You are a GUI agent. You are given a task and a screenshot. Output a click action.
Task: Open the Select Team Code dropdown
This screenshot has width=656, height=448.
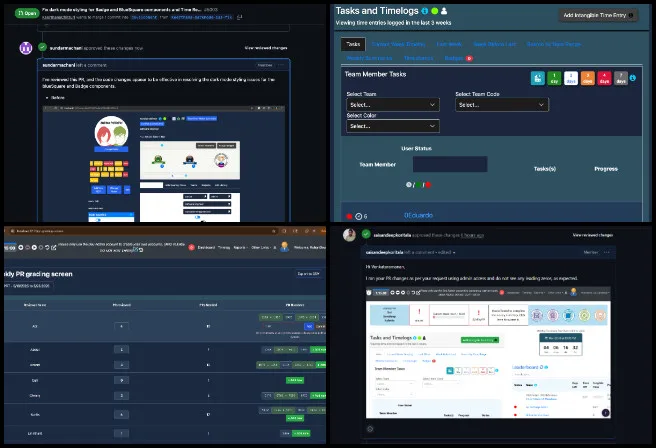(x=502, y=105)
